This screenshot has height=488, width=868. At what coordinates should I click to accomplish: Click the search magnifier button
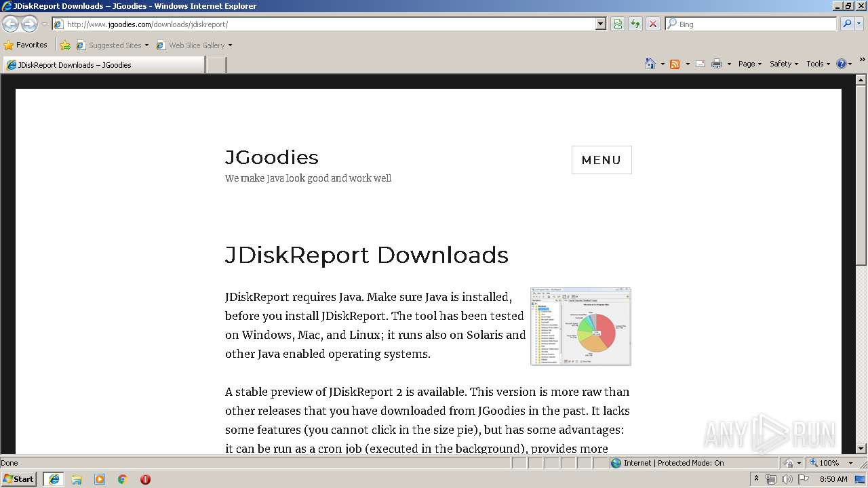[846, 24]
